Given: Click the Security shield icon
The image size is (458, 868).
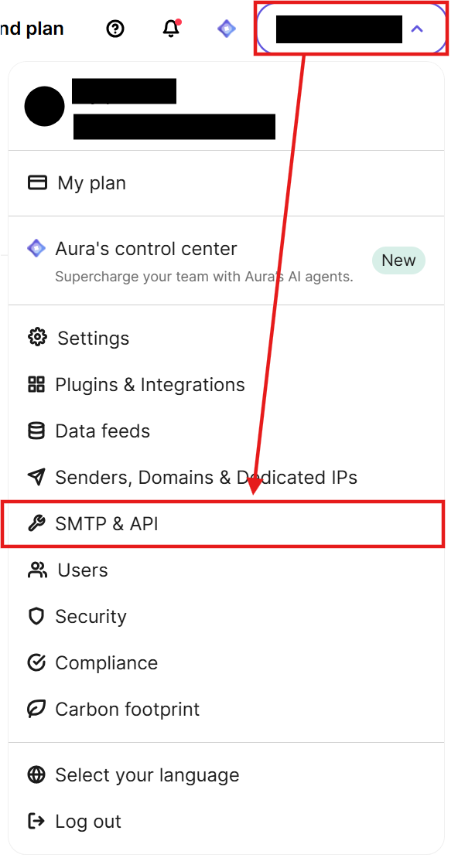Looking at the screenshot, I should (x=36, y=616).
